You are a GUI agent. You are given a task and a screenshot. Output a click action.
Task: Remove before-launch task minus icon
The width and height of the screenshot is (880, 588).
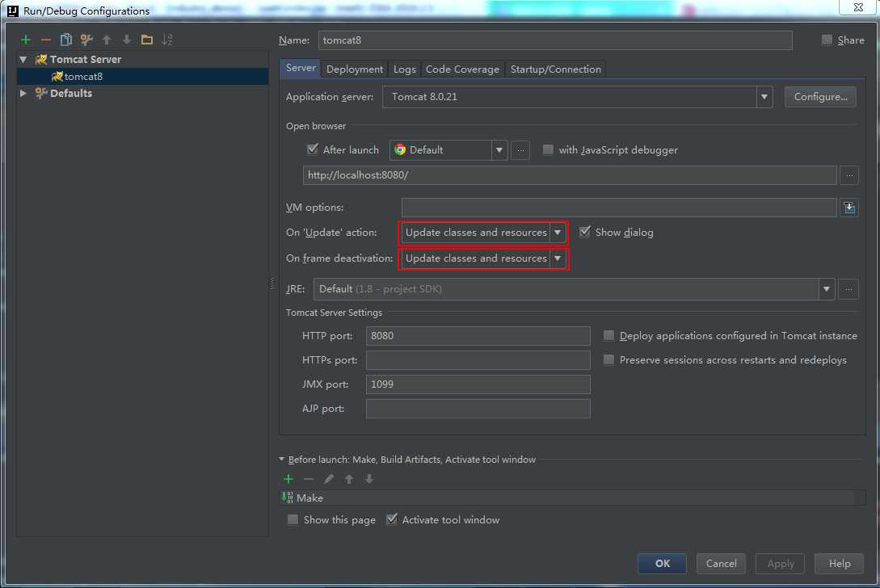click(x=309, y=479)
